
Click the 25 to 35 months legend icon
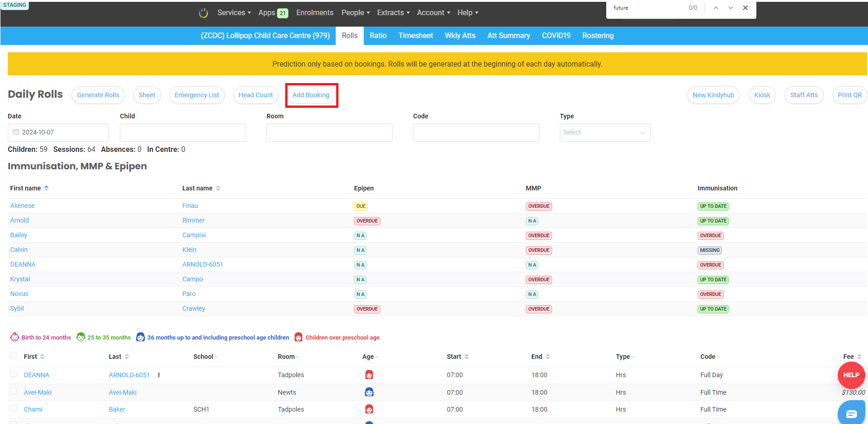coord(81,337)
